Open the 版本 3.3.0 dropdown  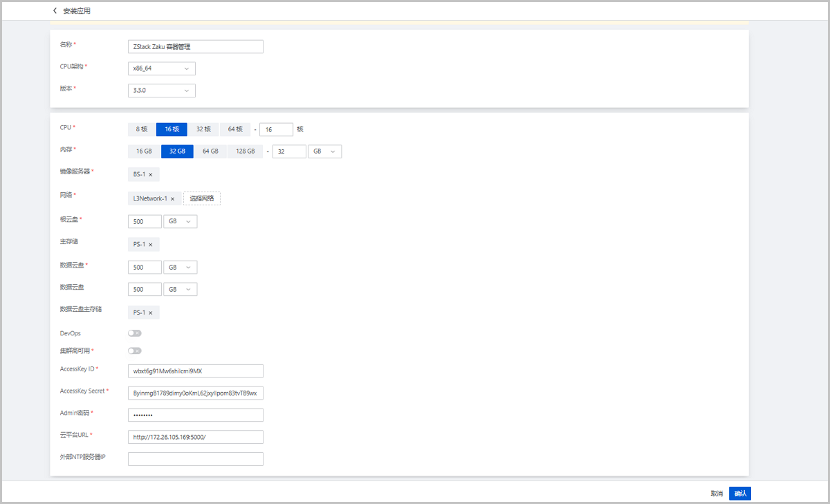(162, 91)
